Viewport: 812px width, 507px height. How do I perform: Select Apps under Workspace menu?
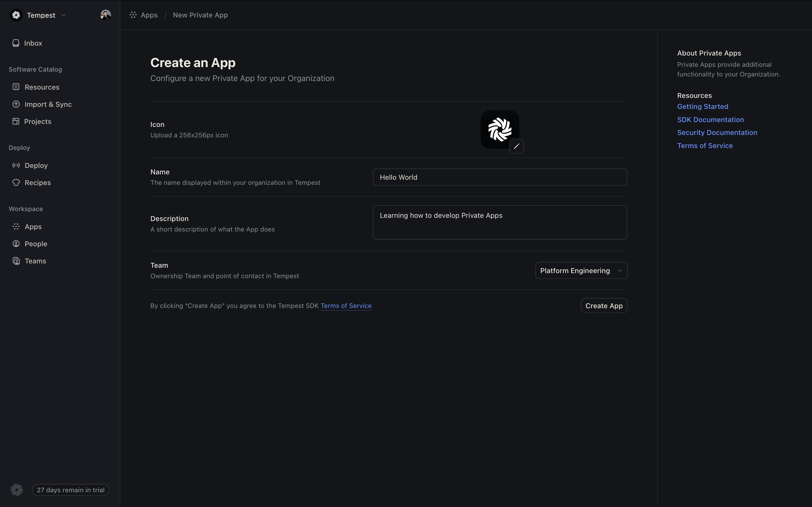(33, 227)
